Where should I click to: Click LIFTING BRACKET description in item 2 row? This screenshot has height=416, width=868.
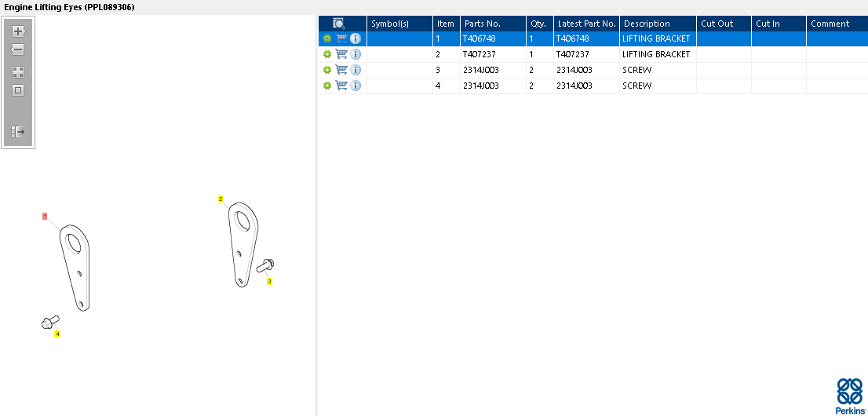[656, 54]
